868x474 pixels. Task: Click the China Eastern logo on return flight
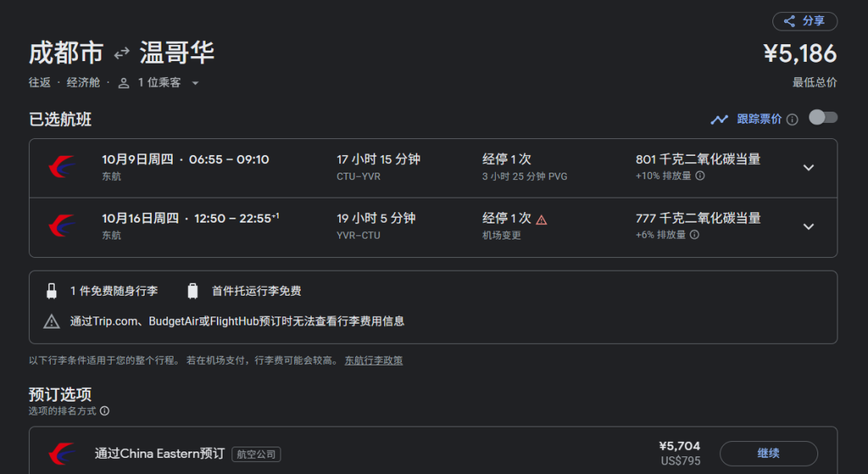tap(62, 226)
